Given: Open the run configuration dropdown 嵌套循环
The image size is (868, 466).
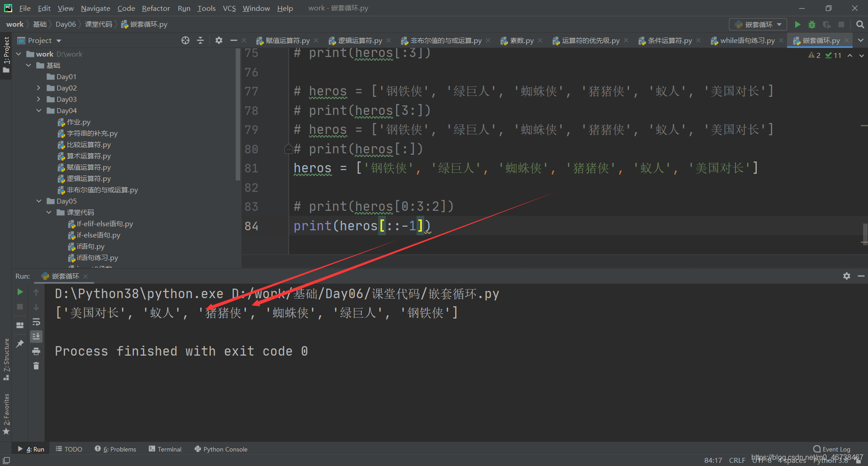Looking at the screenshot, I should (x=758, y=24).
